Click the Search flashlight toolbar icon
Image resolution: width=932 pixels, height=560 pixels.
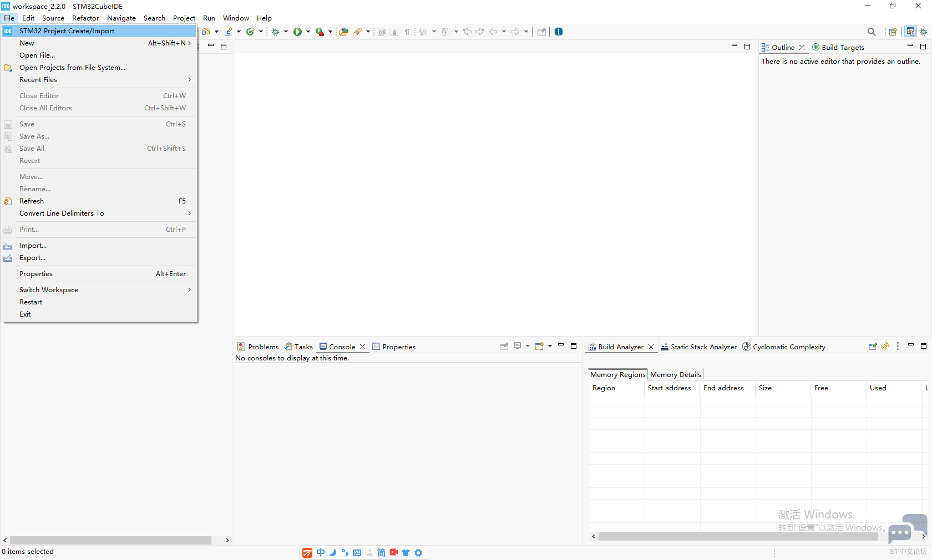(358, 32)
